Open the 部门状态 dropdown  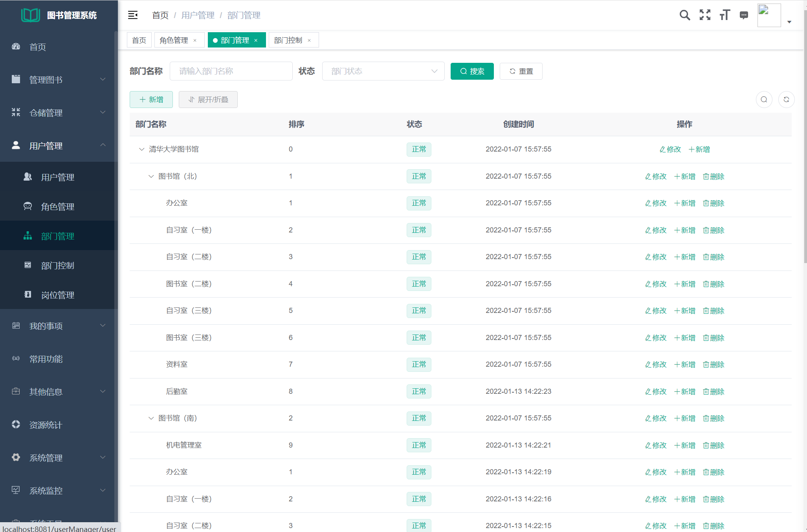383,71
